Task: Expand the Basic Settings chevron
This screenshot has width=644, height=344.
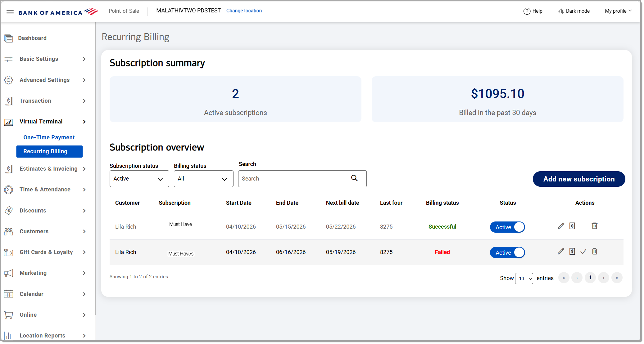Action: pyautogui.click(x=84, y=59)
